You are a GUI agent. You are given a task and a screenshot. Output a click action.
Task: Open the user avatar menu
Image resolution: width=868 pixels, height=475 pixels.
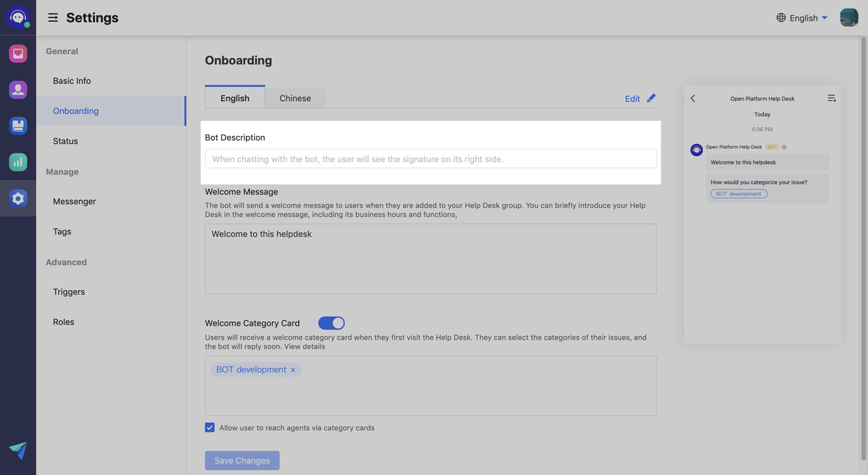[x=848, y=17]
